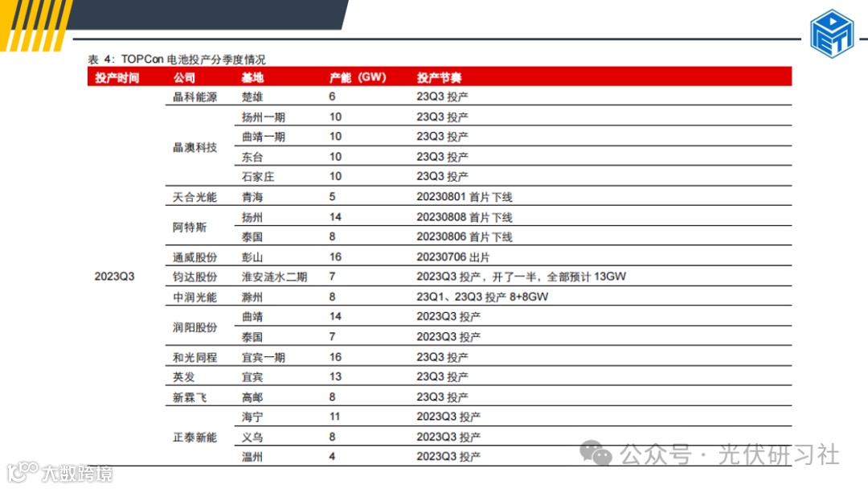Select company cell '中润光能'
Viewport: 868px width, 489px height.
click(x=194, y=298)
